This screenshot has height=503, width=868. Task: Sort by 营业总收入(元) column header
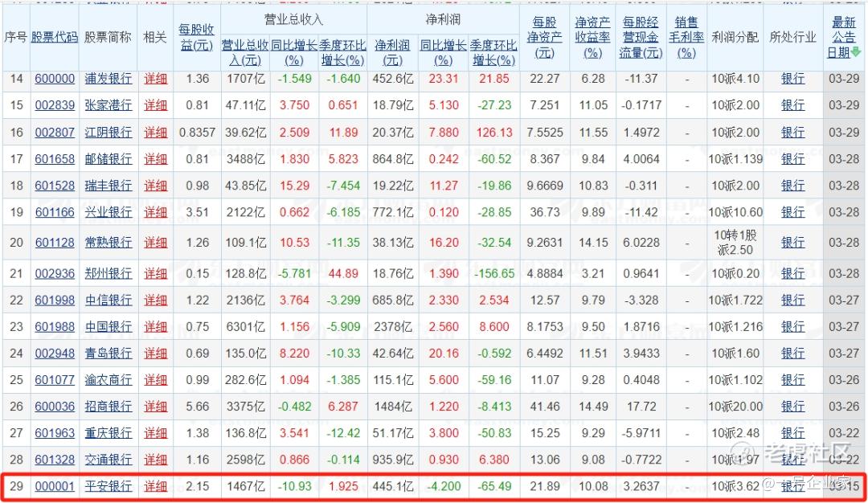tap(245, 52)
